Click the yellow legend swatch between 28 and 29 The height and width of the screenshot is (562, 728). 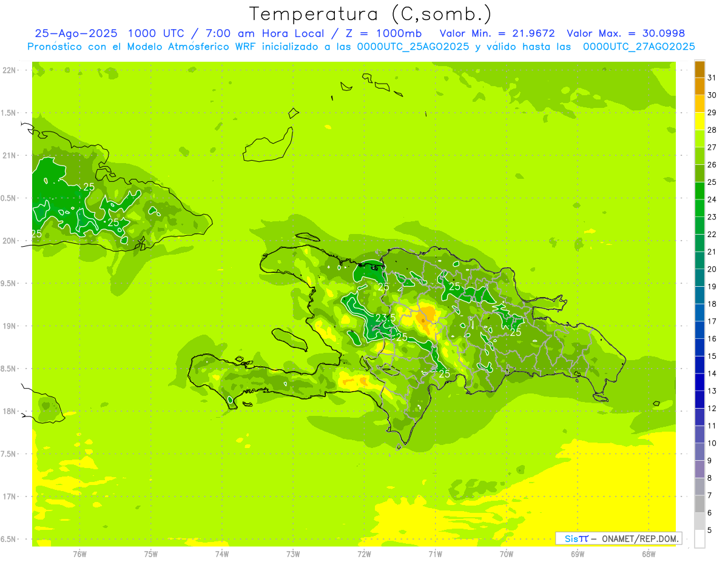[x=699, y=121]
